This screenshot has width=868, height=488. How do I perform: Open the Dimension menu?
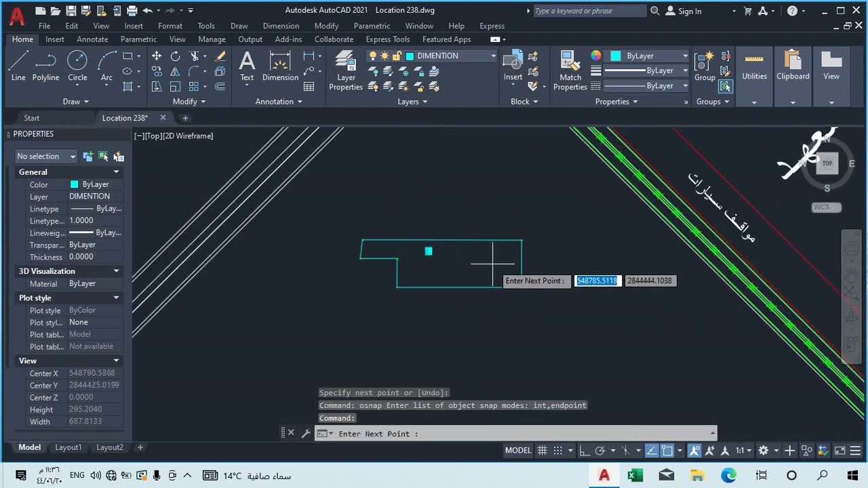pyautogui.click(x=281, y=26)
